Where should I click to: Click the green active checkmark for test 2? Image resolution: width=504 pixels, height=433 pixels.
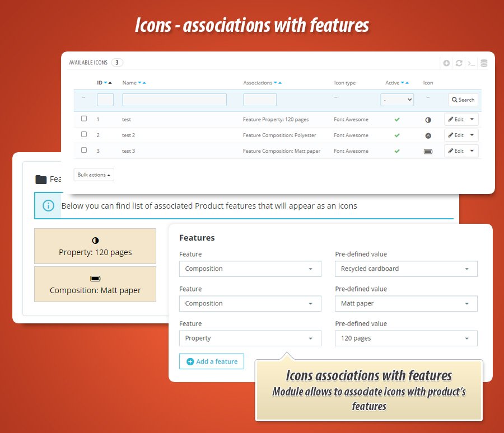point(397,135)
